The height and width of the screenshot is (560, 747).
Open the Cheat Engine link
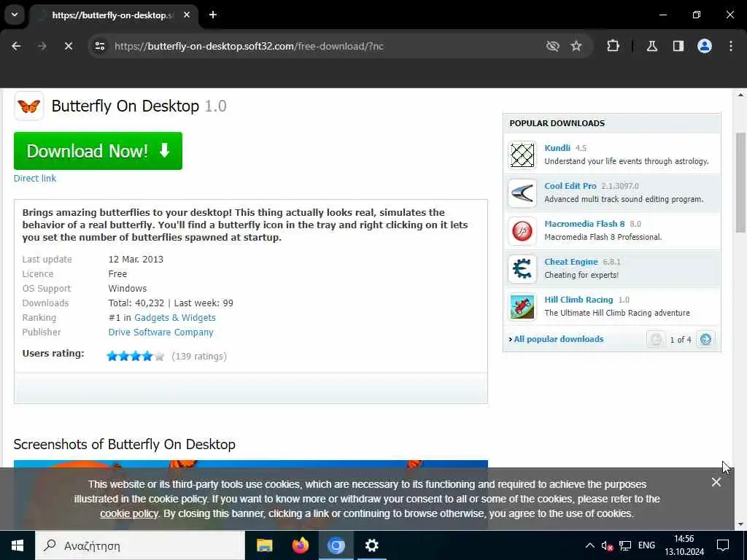click(x=570, y=262)
